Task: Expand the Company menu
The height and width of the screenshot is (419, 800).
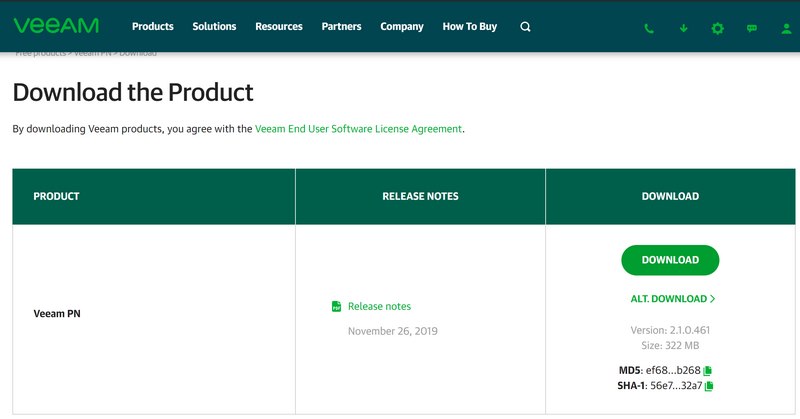Action: (402, 27)
